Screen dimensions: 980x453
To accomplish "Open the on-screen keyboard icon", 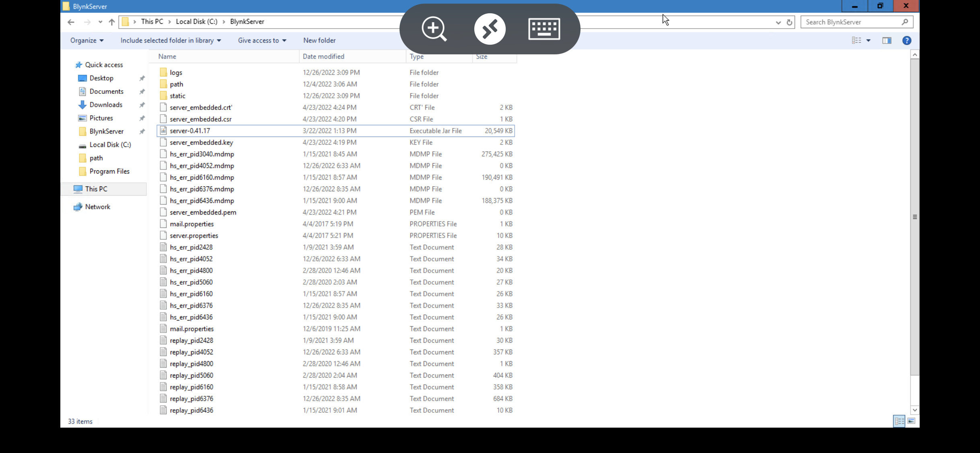I will [544, 29].
